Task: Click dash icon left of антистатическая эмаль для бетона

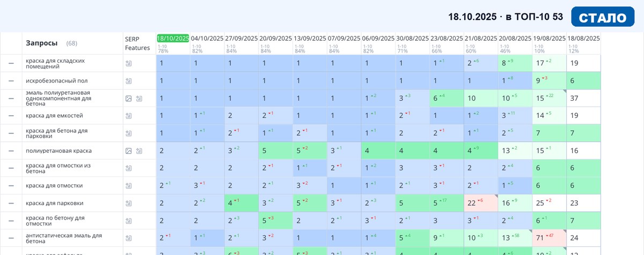Action: point(11,238)
